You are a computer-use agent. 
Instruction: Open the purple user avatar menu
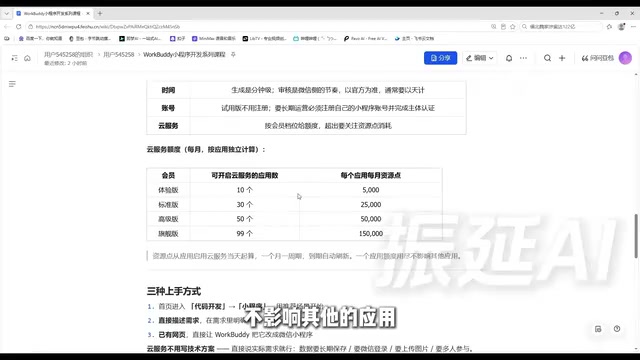click(625, 58)
